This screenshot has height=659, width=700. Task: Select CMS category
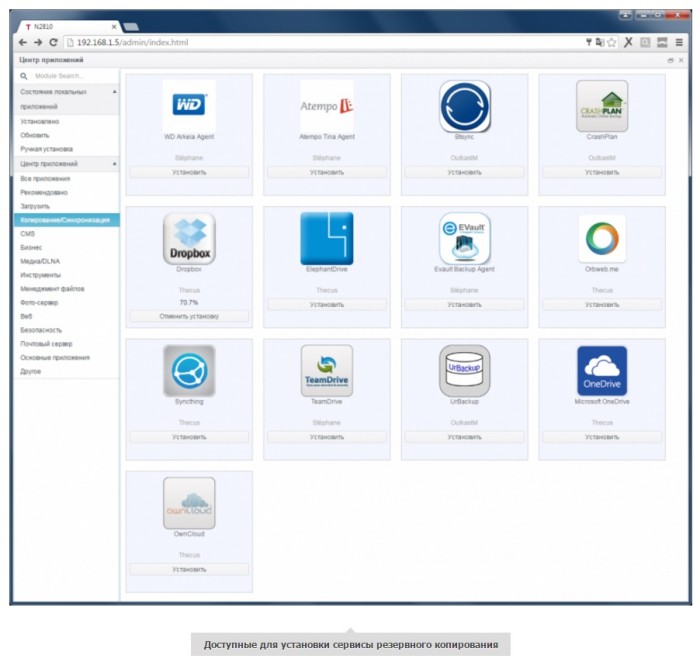pyautogui.click(x=27, y=234)
